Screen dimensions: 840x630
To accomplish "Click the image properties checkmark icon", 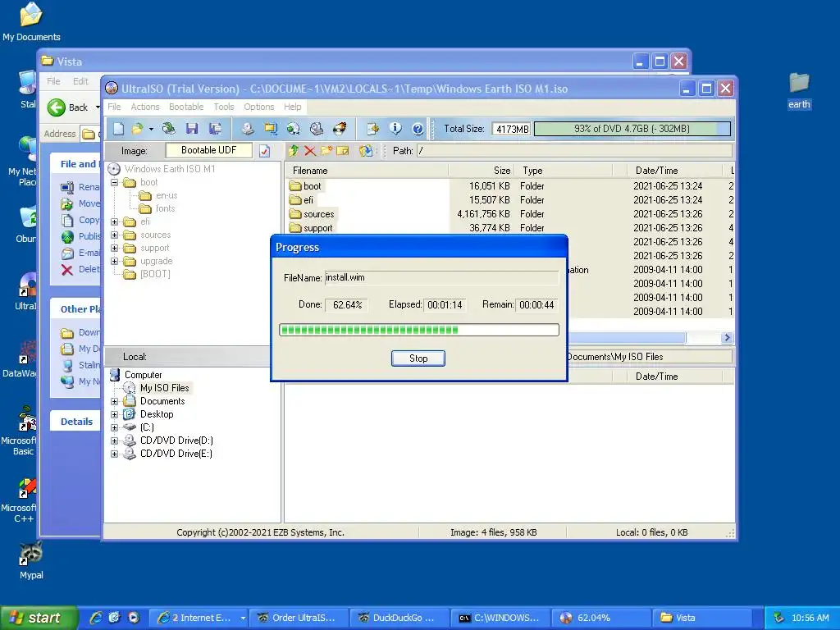I will 265,151.
